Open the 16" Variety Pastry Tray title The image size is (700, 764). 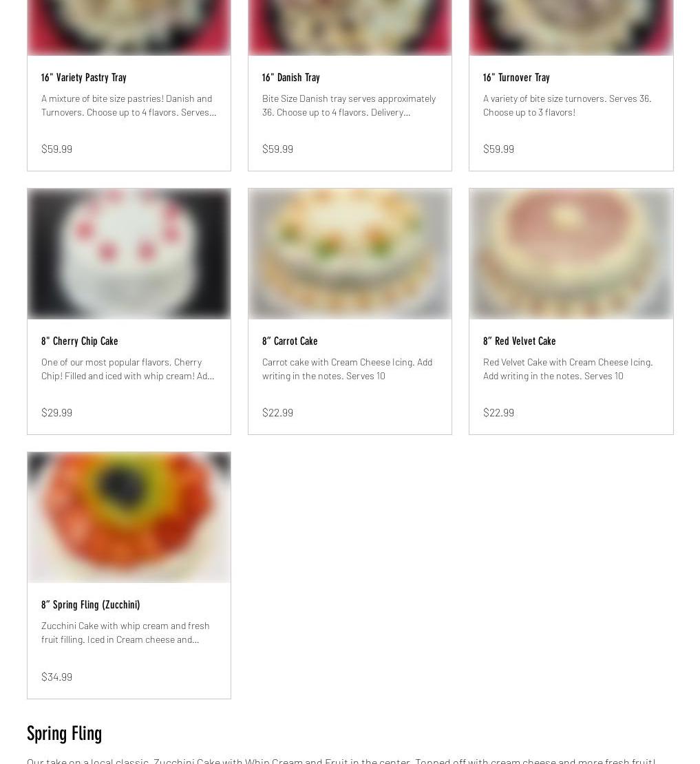(x=84, y=78)
